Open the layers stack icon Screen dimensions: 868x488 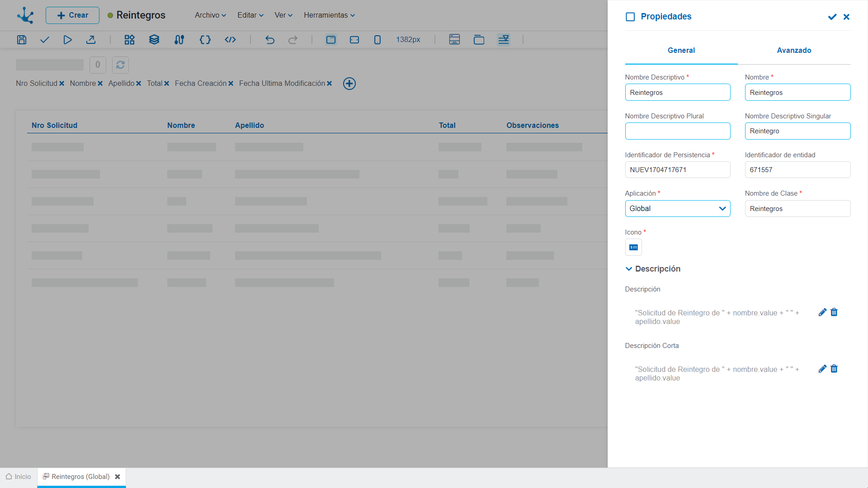point(154,40)
